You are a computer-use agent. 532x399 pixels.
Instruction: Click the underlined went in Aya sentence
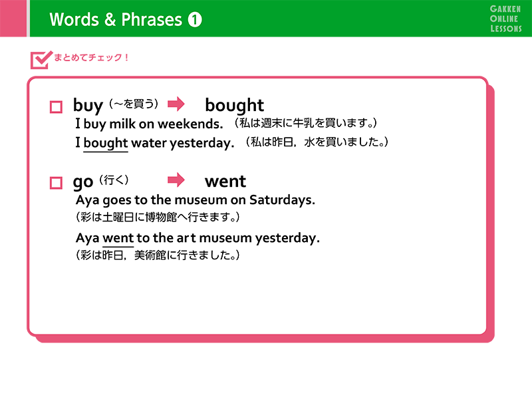coord(118,237)
